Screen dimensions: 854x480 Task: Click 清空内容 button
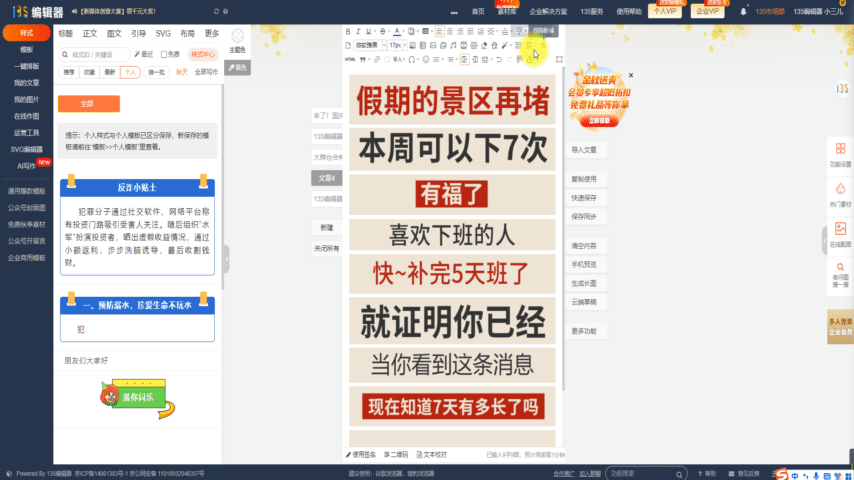[584, 246]
